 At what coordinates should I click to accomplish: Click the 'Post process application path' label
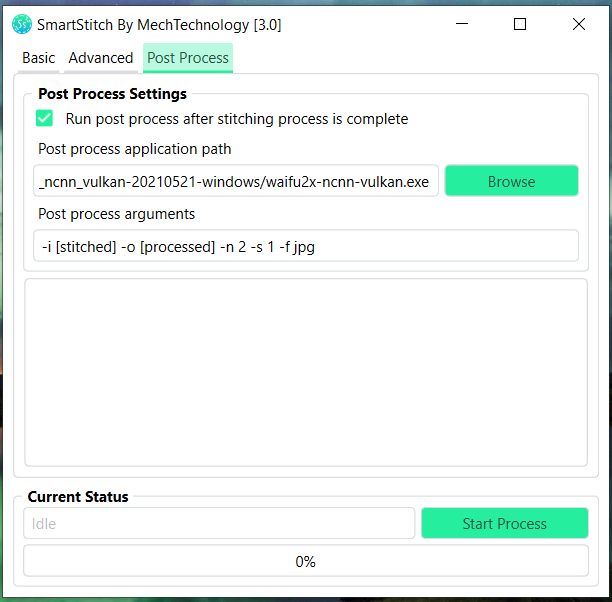click(135, 149)
